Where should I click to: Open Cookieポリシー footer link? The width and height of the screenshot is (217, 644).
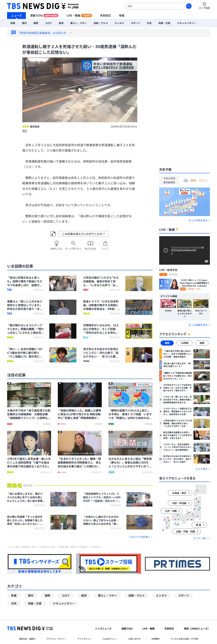pos(110,639)
